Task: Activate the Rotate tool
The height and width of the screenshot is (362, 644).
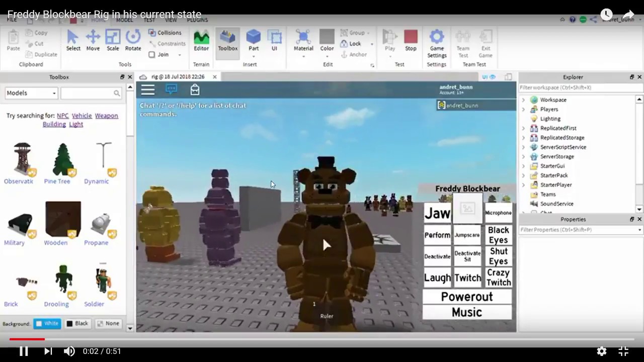Action: (x=133, y=40)
